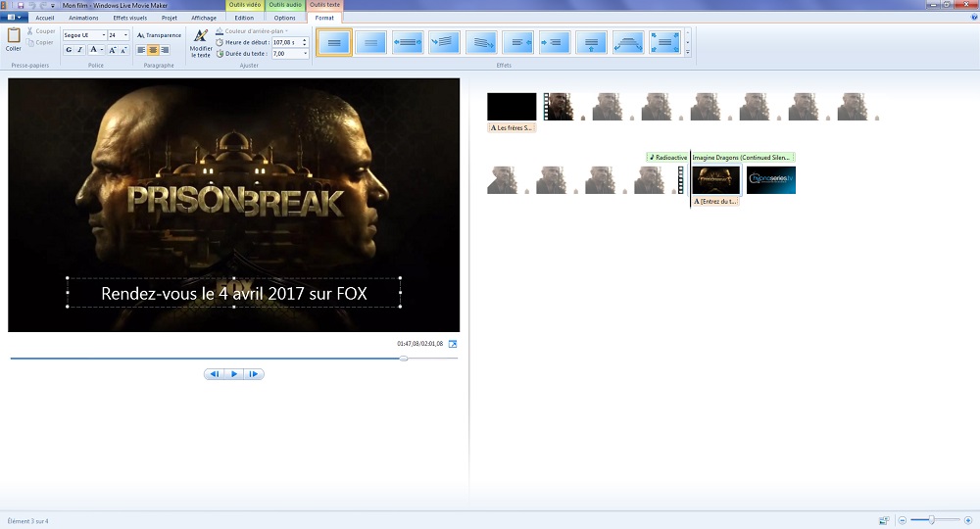Click the Copier button
This screenshot has width=980, height=529.
(x=41, y=42)
